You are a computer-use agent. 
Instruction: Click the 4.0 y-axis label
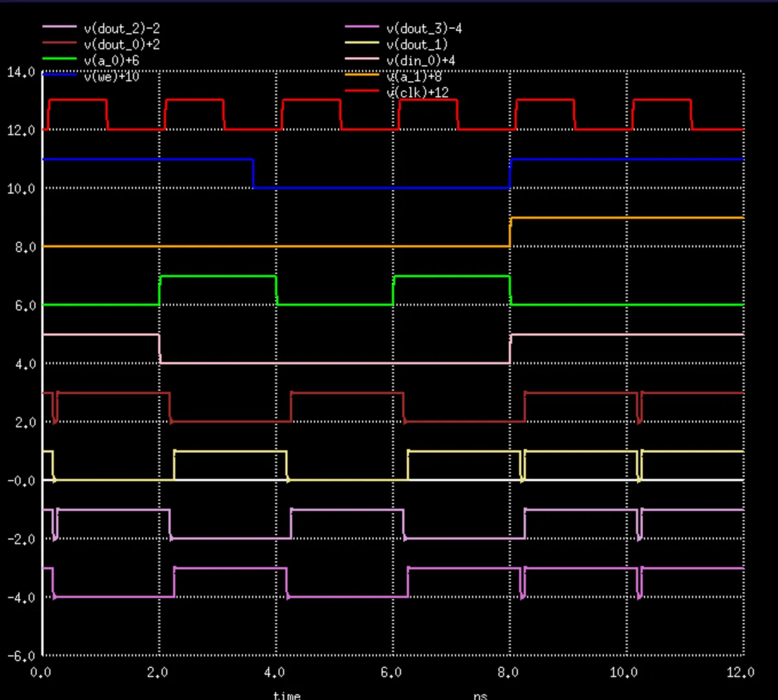(24, 364)
